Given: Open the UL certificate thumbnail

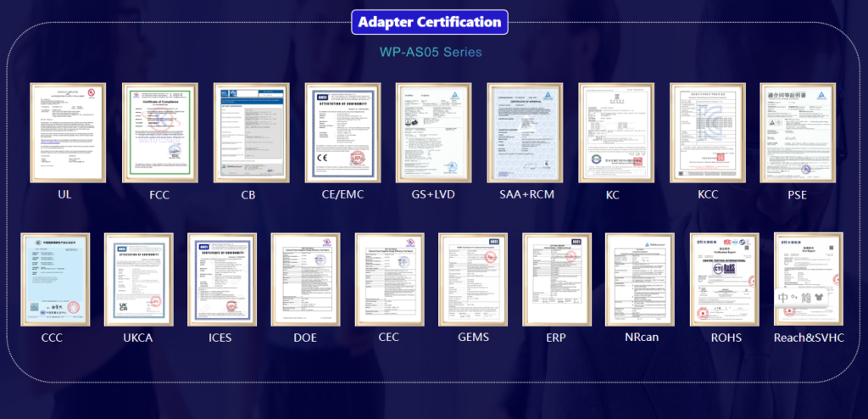Looking at the screenshot, I should pos(67,132).
